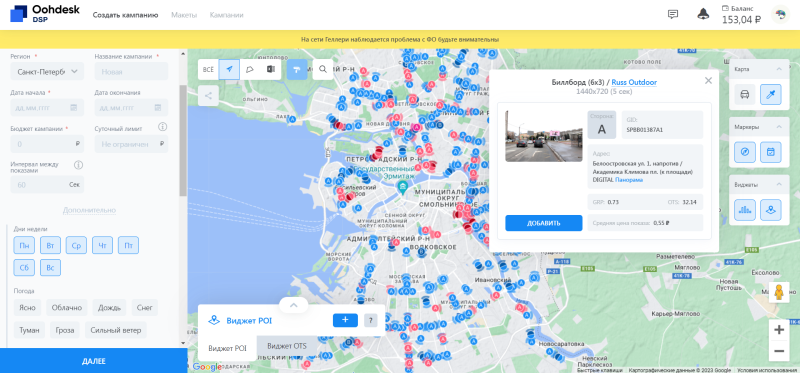Click the Государственный Эрмитаж map marker

click(x=402, y=186)
